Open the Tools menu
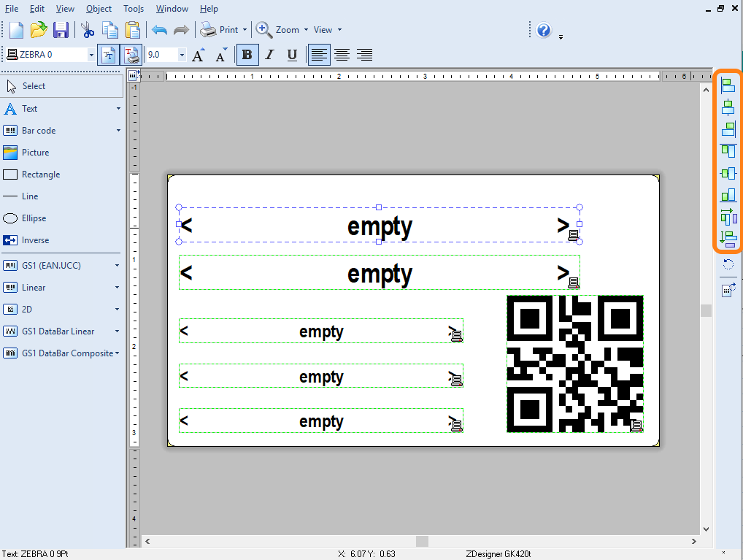Screen dimensions: 743x560 point(134,9)
